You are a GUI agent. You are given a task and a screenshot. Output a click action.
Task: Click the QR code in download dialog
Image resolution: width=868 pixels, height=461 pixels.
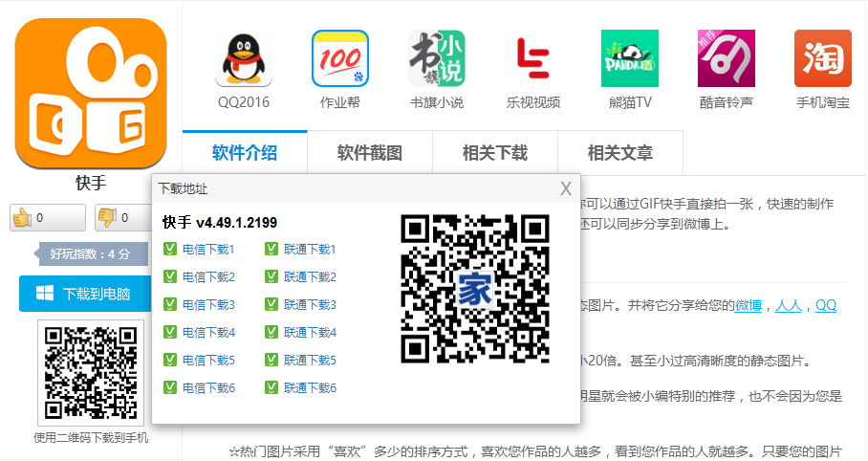click(475, 289)
